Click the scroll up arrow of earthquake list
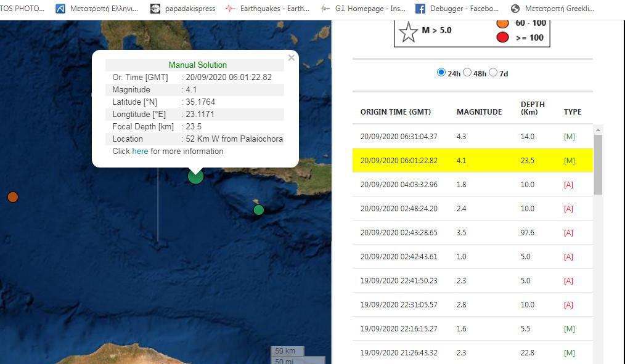This screenshot has width=625, height=364. click(x=598, y=130)
